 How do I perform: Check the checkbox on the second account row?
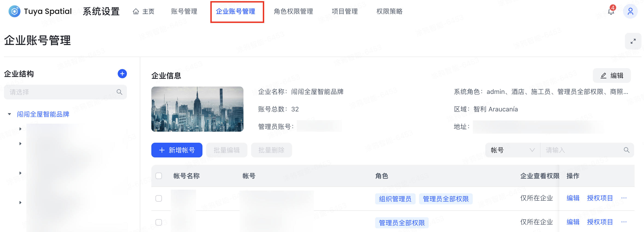click(x=159, y=222)
